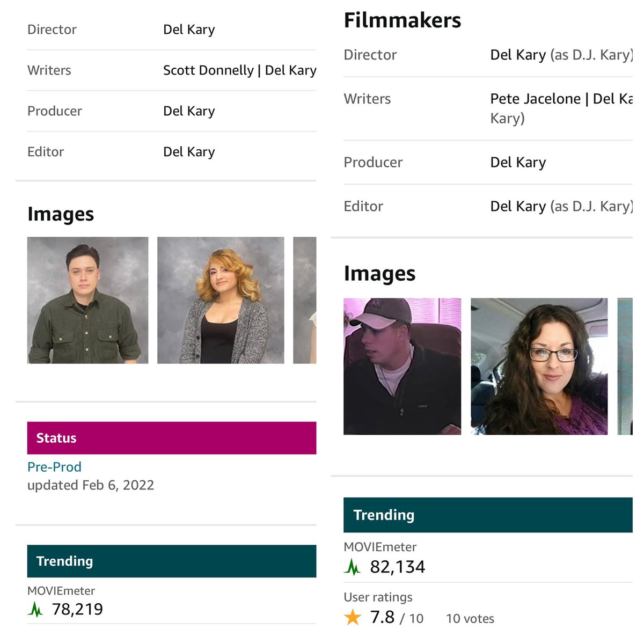Click the left Images section heading
The width and height of the screenshot is (644, 644).
[61, 214]
